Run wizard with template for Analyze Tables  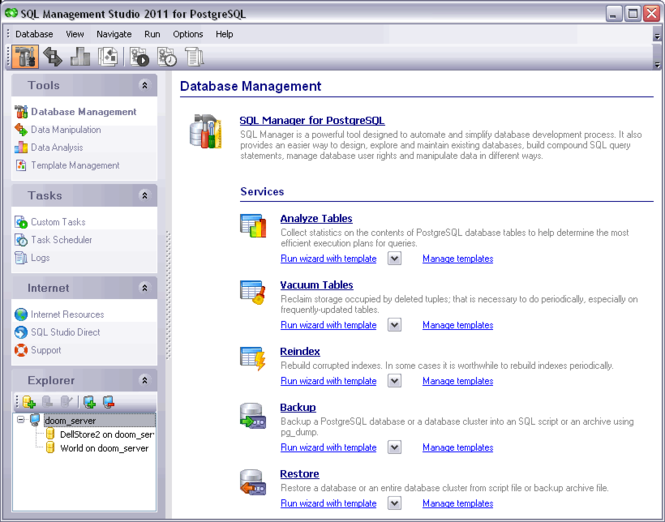tap(329, 259)
